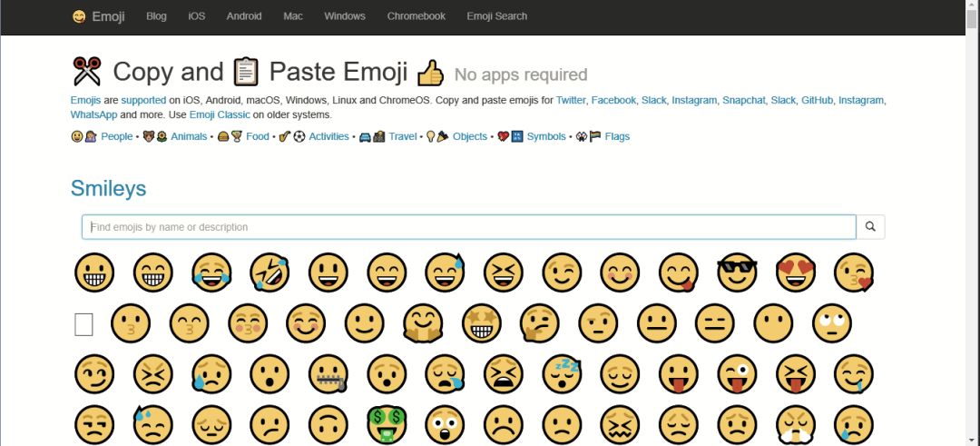The width and height of the screenshot is (980, 446).
Task: Open the Twitter link
Action: click(x=572, y=100)
